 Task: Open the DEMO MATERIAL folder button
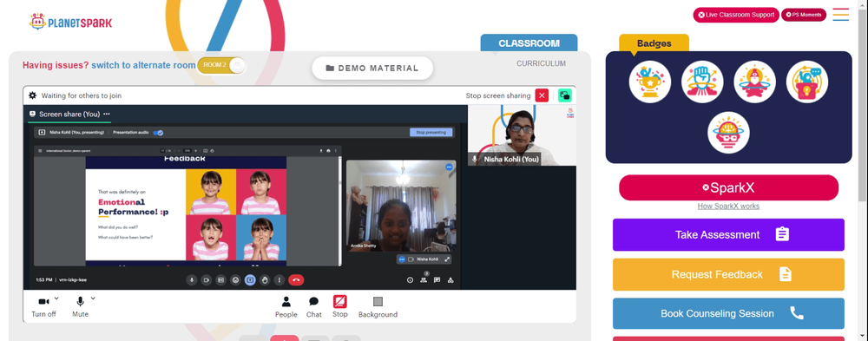coord(372,68)
